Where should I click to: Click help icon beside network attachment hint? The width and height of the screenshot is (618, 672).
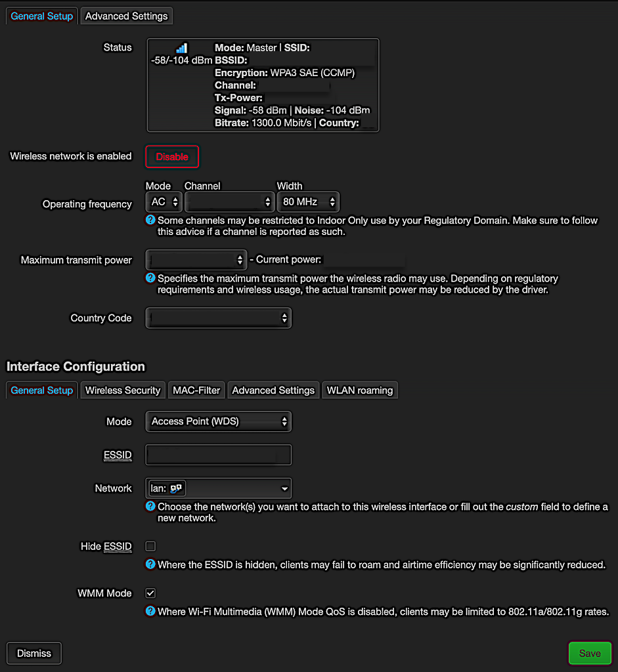pos(150,507)
